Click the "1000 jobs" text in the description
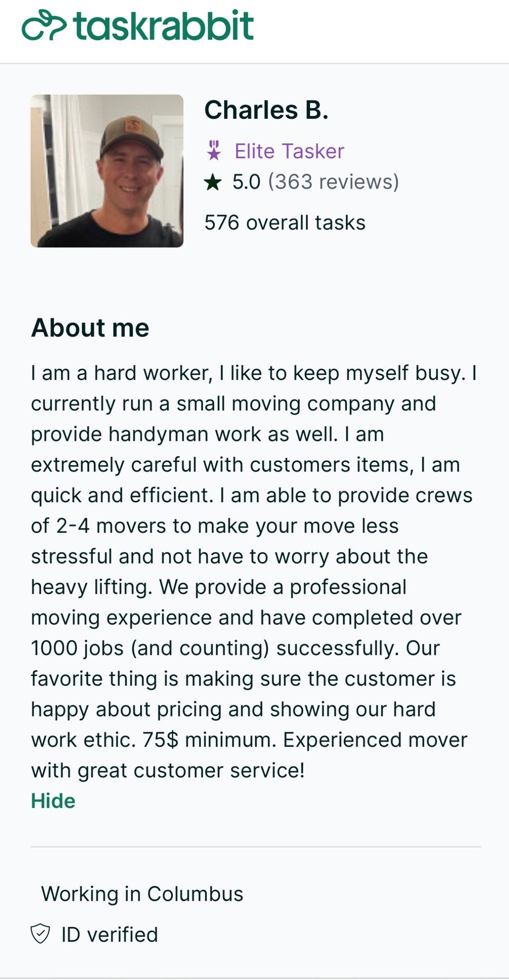Image resolution: width=509 pixels, height=980 pixels. pyautogui.click(x=77, y=648)
